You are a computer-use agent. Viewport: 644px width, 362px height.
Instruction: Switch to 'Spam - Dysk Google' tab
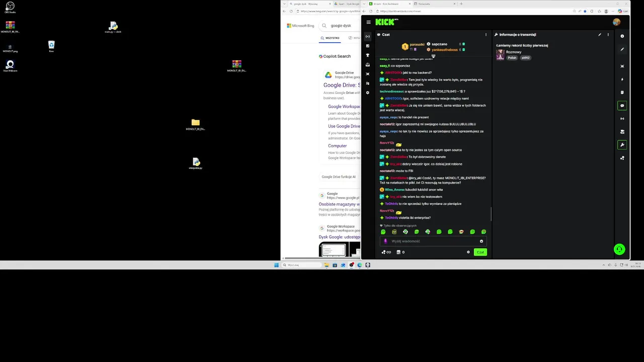click(x=347, y=4)
